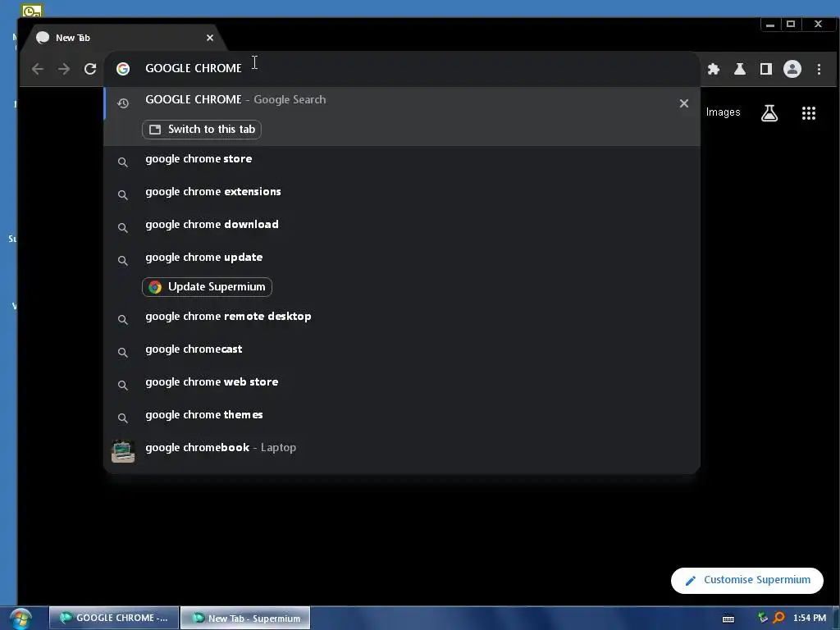This screenshot has width=840, height=630.
Task: Click the browser forward arrow
Action: pyautogui.click(x=64, y=69)
